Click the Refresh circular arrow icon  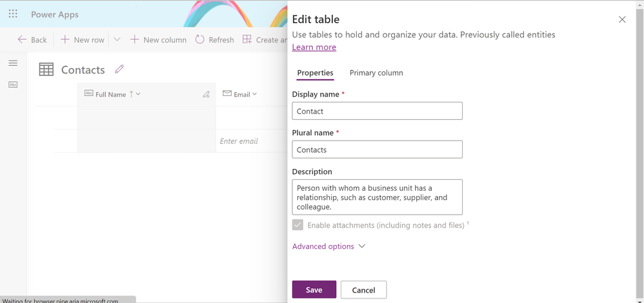click(x=199, y=39)
